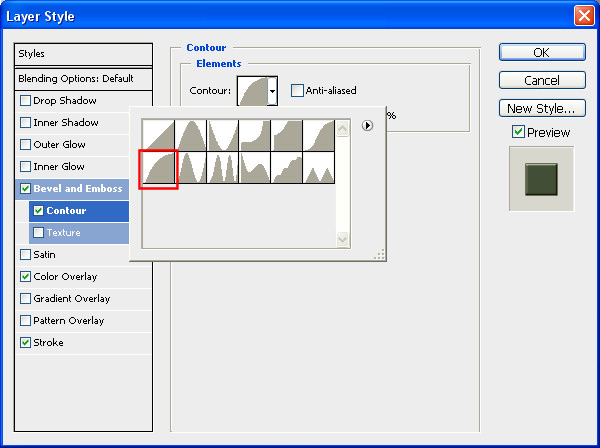Enable the Anti-aliased checkbox
This screenshot has height=448, width=600.
click(297, 91)
